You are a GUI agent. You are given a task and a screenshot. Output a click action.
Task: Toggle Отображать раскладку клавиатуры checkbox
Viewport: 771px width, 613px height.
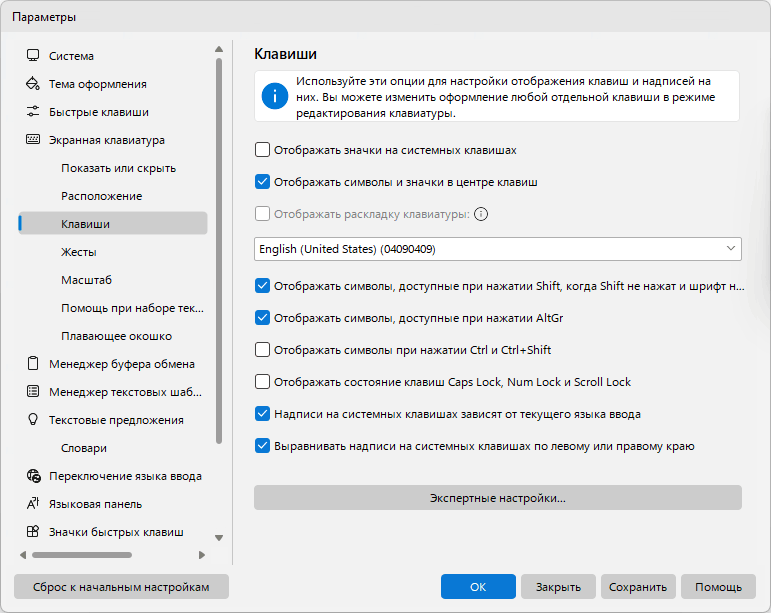click(x=263, y=214)
